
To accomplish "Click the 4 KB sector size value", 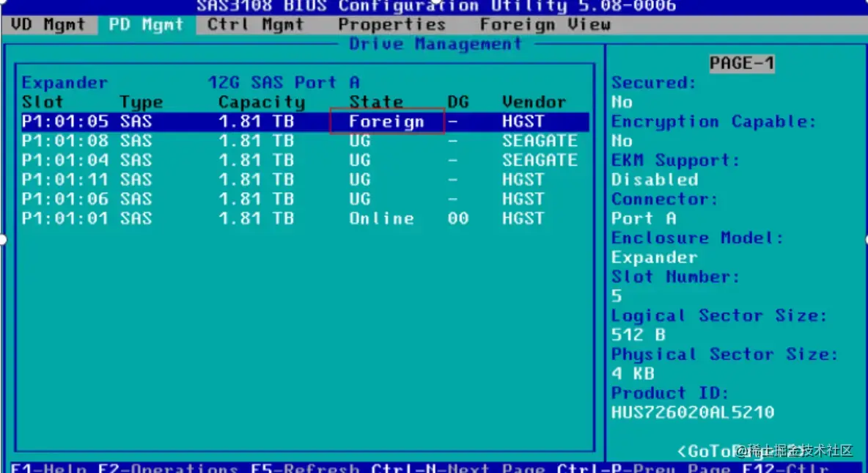I will click(632, 374).
